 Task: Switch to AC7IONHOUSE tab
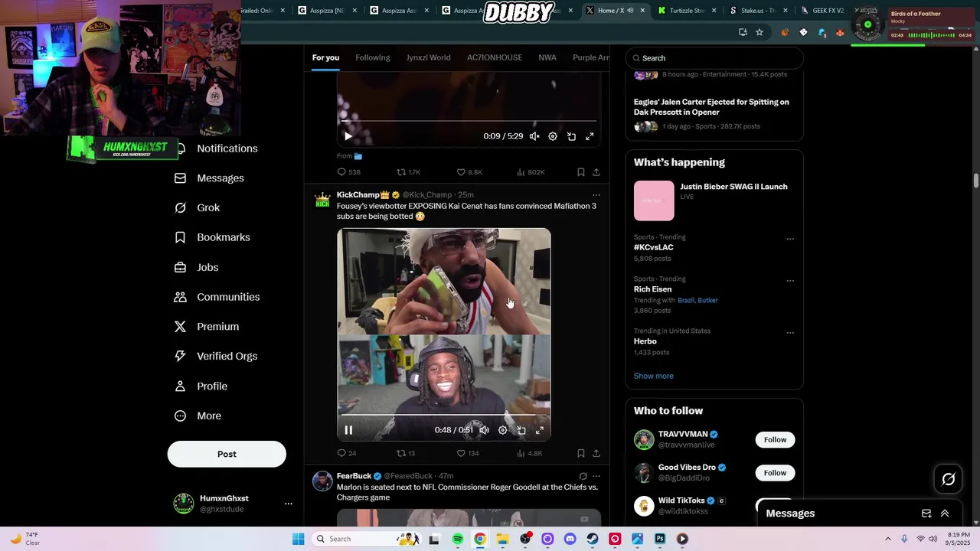tap(495, 57)
